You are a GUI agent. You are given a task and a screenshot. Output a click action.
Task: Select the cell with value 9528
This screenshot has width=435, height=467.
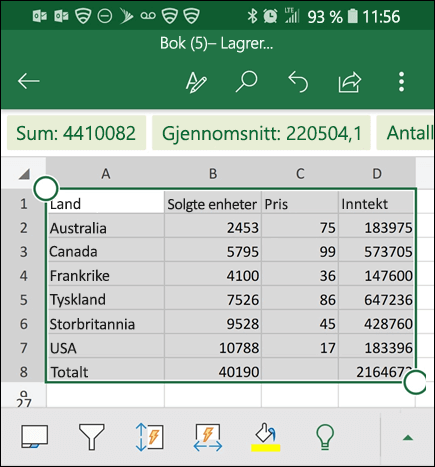213,324
